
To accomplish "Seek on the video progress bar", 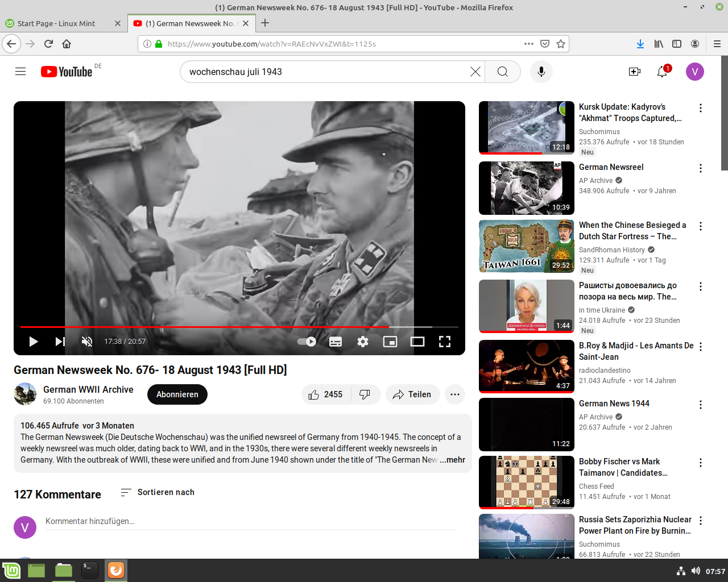I will pos(239,327).
